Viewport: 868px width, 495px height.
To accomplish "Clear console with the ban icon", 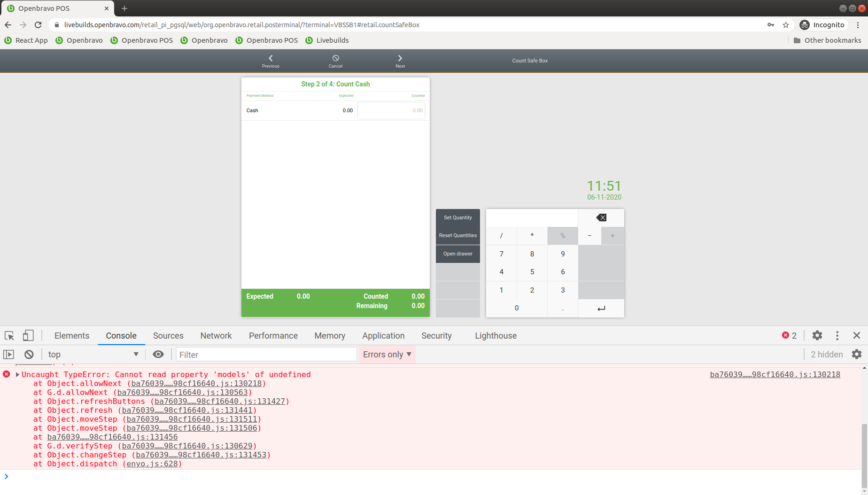I will [x=29, y=355].
